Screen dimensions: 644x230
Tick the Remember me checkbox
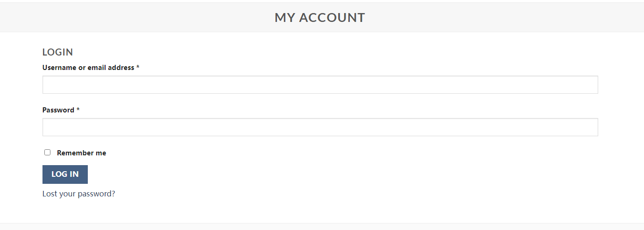(47, 153)
